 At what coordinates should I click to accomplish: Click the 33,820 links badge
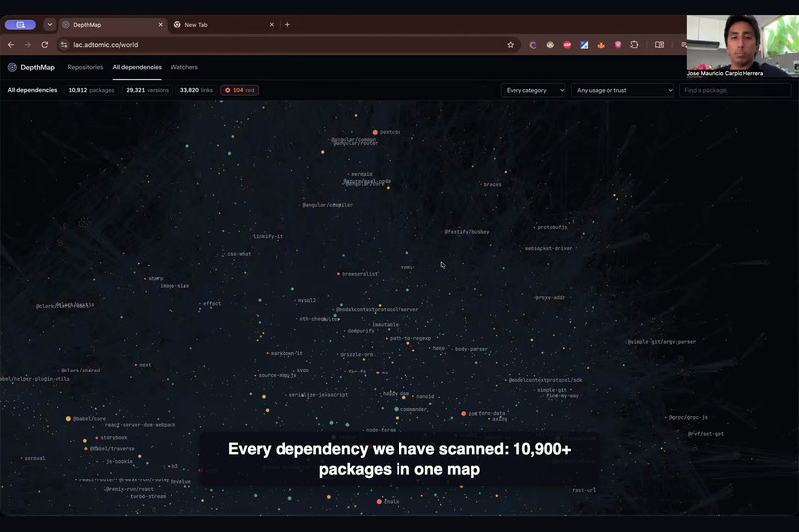[196, 90]
